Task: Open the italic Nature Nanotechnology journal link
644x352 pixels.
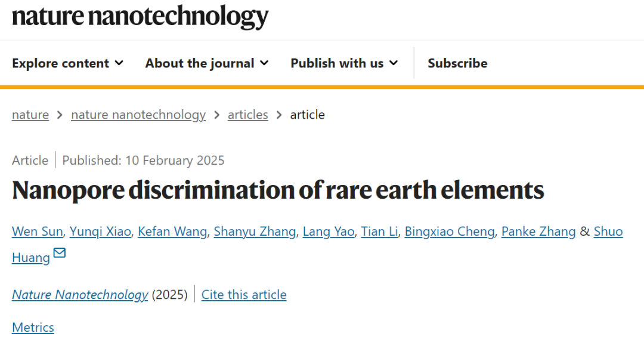Action: 80,295
